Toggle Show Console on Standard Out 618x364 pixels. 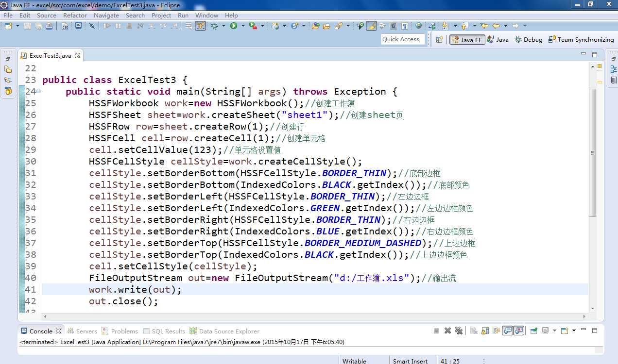point(507,331)
